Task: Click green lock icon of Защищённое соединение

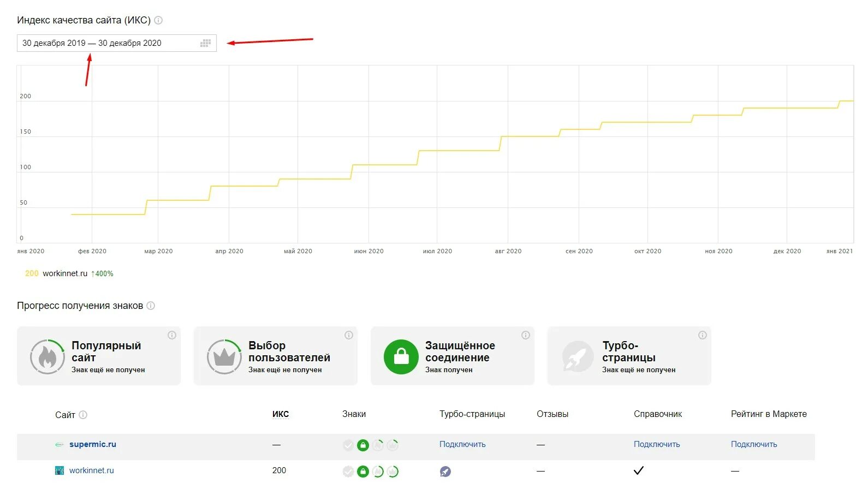Action: [x=401, y=357]
